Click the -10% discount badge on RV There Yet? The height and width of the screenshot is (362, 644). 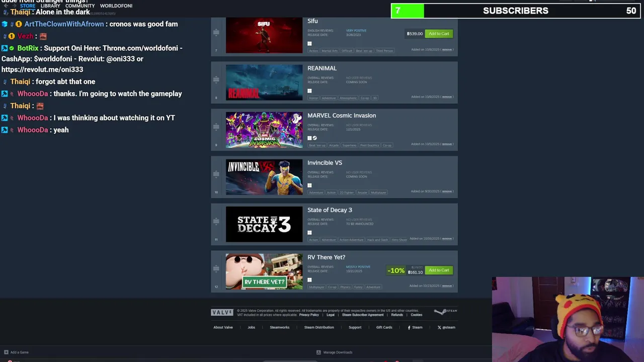pos(396,270)
